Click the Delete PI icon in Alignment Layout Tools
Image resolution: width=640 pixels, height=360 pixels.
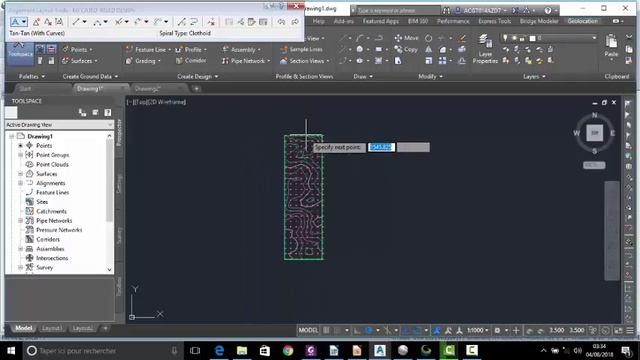click(x=48, y=22)
